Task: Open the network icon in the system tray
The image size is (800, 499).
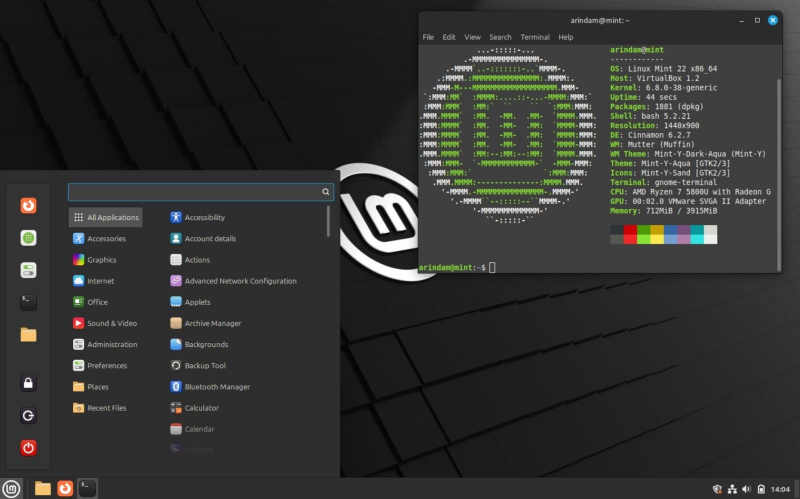Action: pyautogui.click(x=732, y=488)
